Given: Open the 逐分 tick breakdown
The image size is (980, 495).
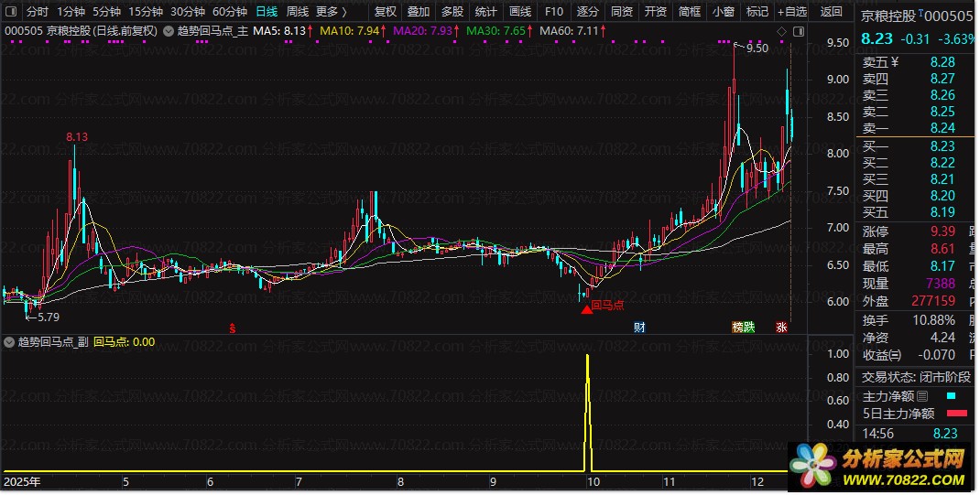Looking at the screenshot, I should point(587,12).
